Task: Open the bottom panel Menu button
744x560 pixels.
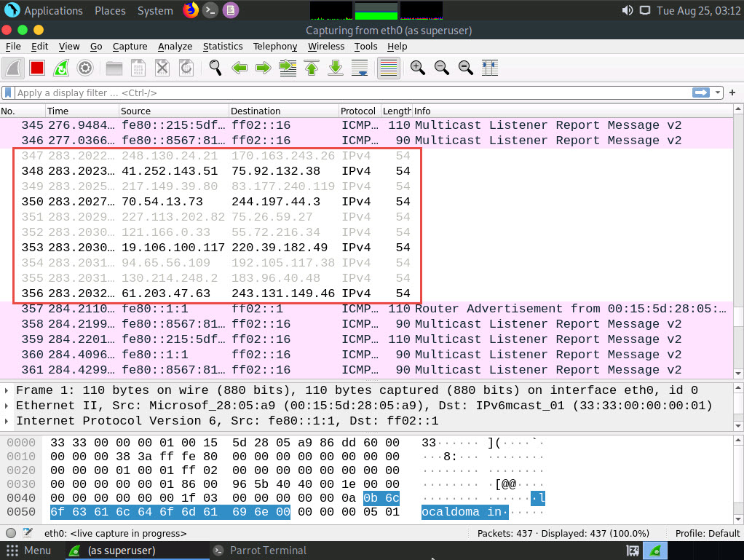Action: pyautogui.click(x=29, y=551)
